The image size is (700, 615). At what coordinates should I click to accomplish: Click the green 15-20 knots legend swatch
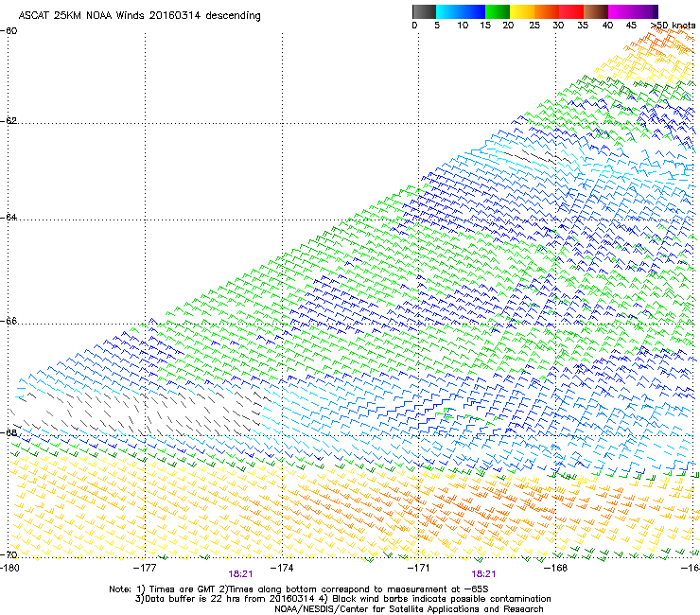(498, 11)
